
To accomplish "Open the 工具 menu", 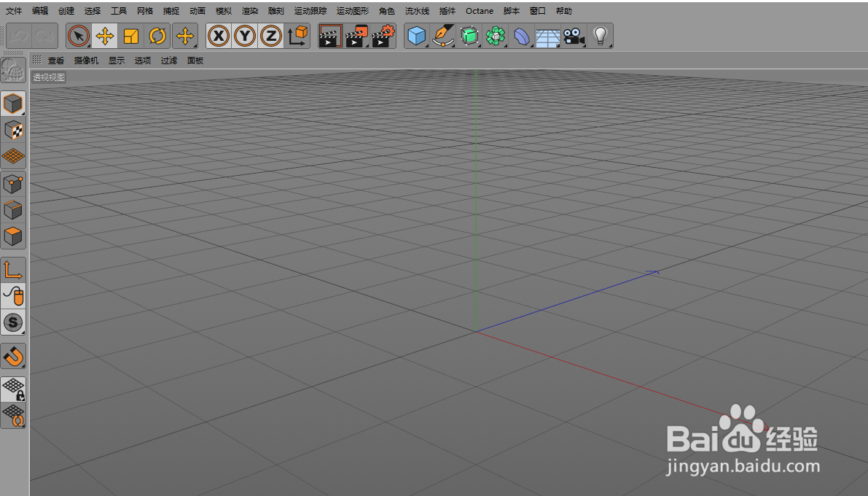I will tap(119, 11).
